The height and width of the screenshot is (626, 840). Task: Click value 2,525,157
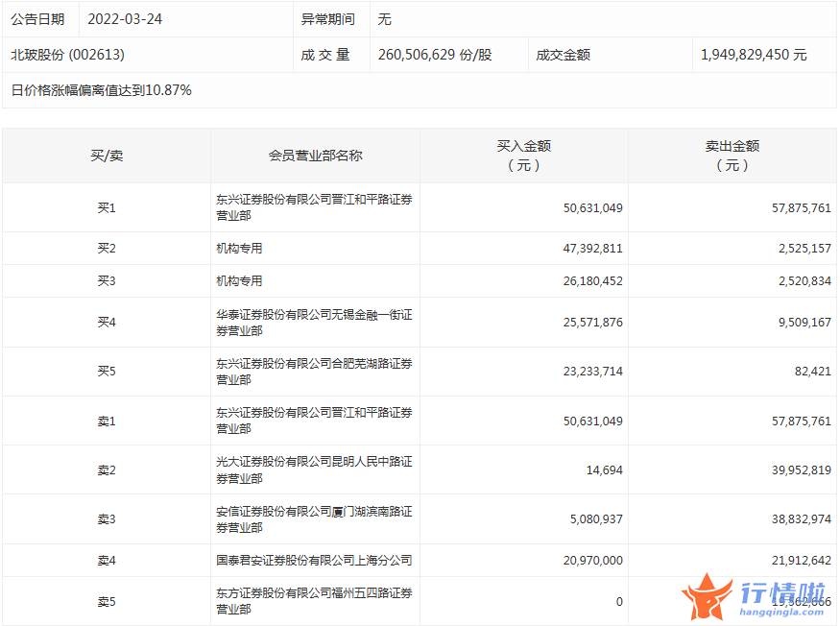tap(804, 249)
